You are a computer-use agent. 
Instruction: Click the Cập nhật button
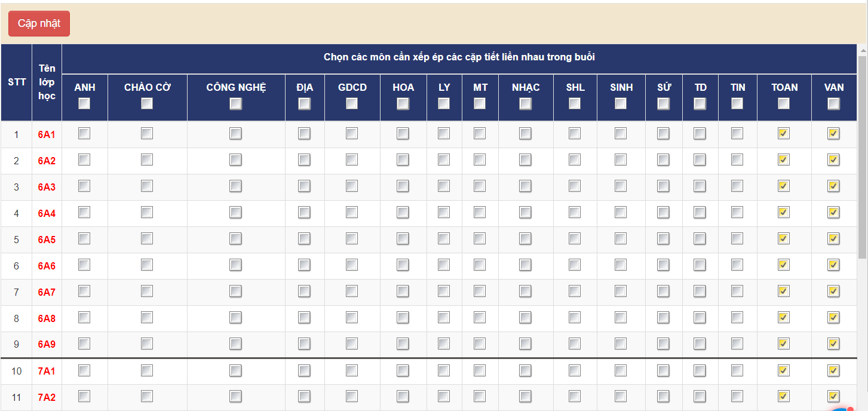coord(39,23)
